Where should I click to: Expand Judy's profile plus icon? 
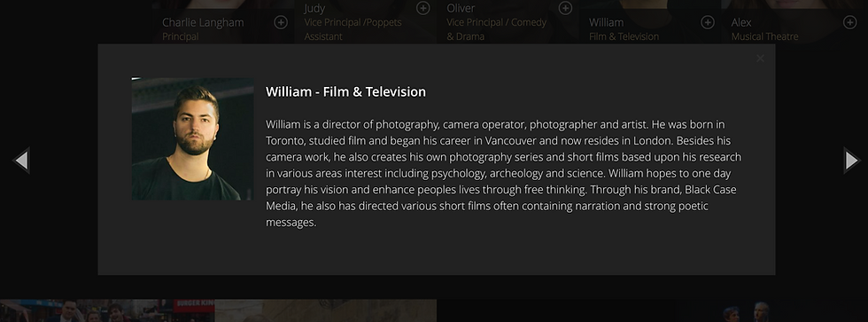(x=423, y=8)
